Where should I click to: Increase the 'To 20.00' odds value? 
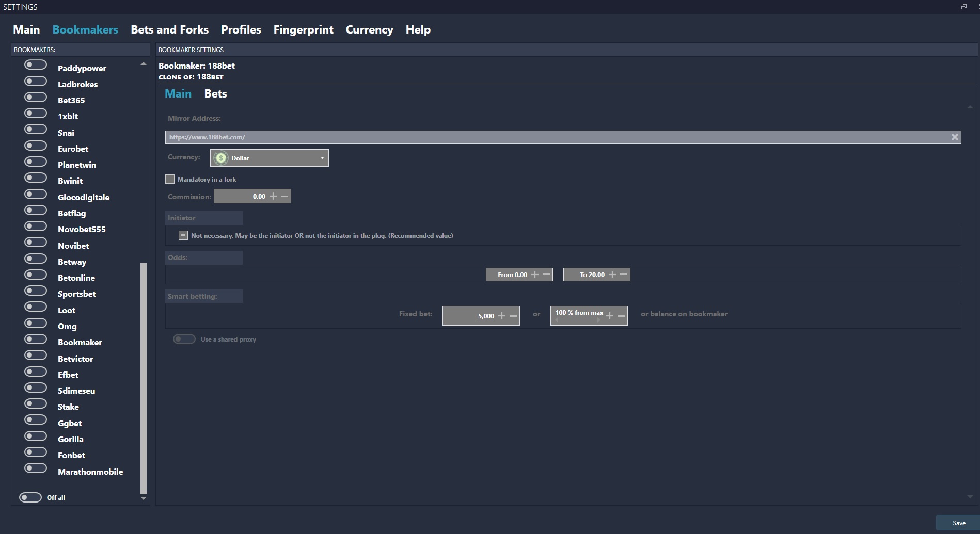pos(612,274)
